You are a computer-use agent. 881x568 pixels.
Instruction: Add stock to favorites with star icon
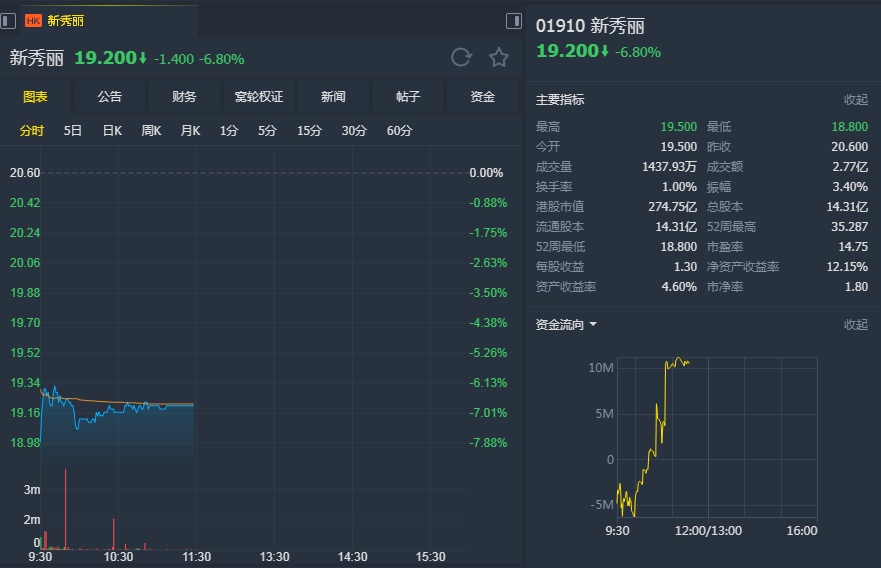pyautogui.click(x=498, y=57)
